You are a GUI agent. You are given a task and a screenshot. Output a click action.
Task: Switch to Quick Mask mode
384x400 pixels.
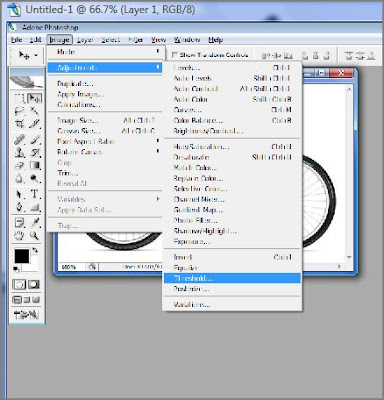tap(33, 284)
